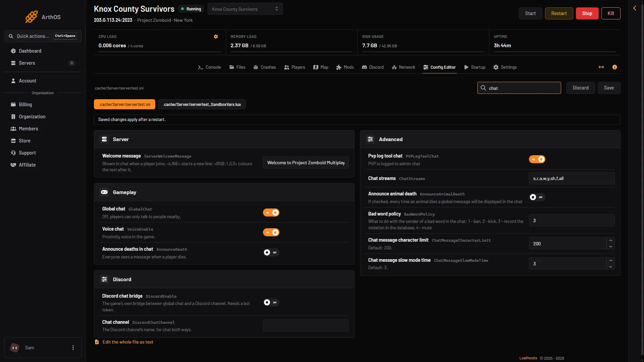Enable Announce deaths in chat toggle

pyautogui.click(x=271, y=252)
